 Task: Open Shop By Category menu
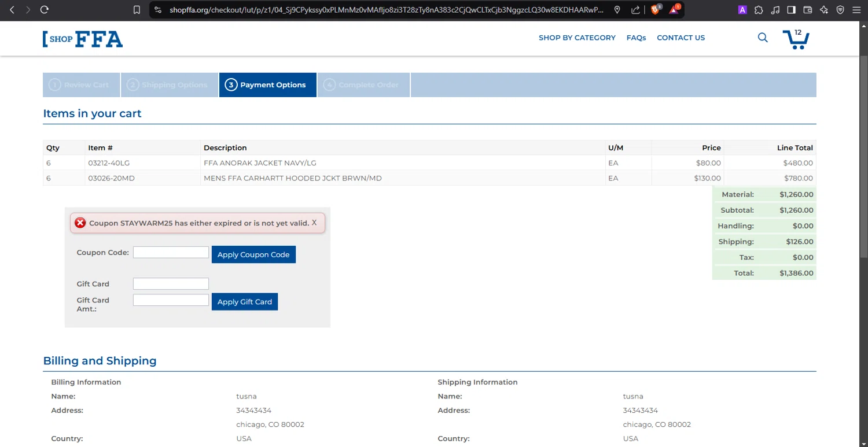(577, 38)
